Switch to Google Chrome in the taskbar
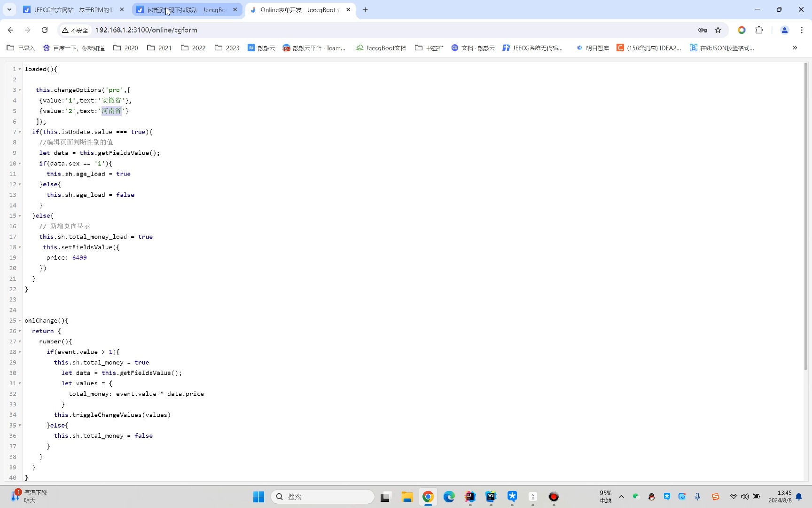This screenshot has height=508, width=812. [428, 497]
